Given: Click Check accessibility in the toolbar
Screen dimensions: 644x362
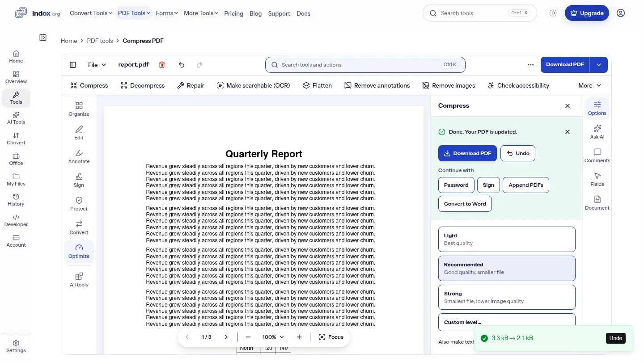Looking at the screenshot, I should pyautogui.click(x=518, y=85).
